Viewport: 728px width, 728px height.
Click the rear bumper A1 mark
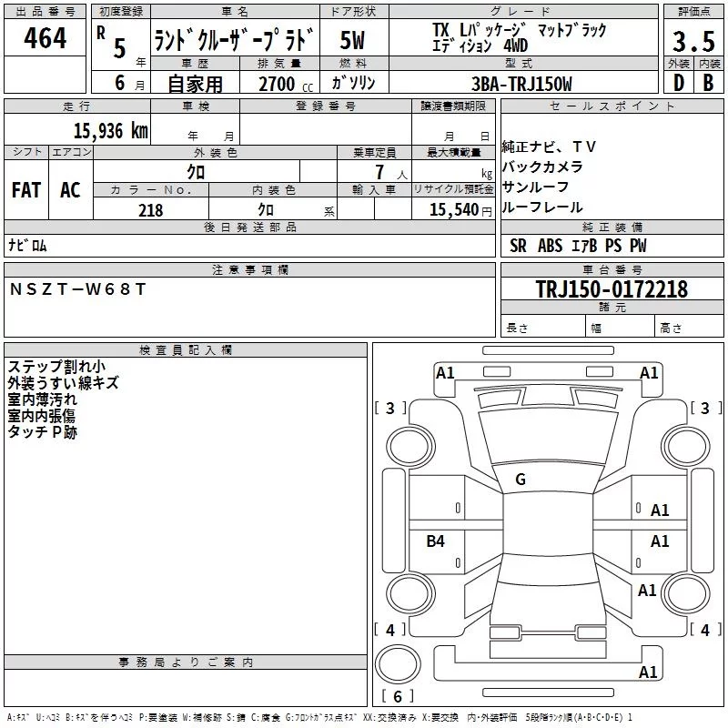point(648,672)
